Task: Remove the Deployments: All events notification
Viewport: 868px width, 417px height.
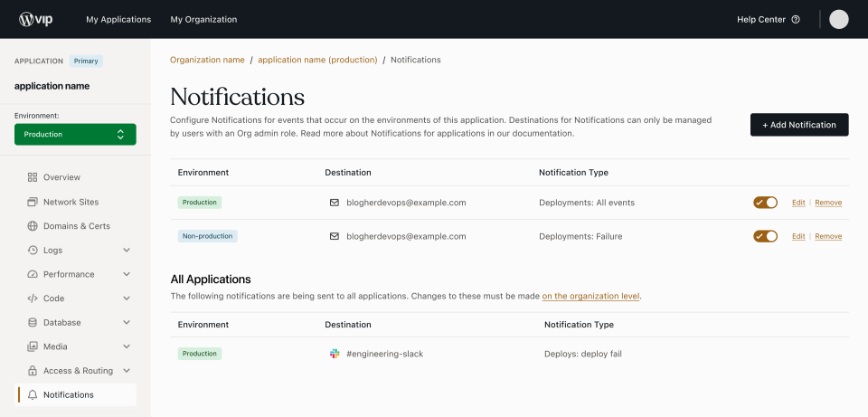Action: tap(828, 203)
